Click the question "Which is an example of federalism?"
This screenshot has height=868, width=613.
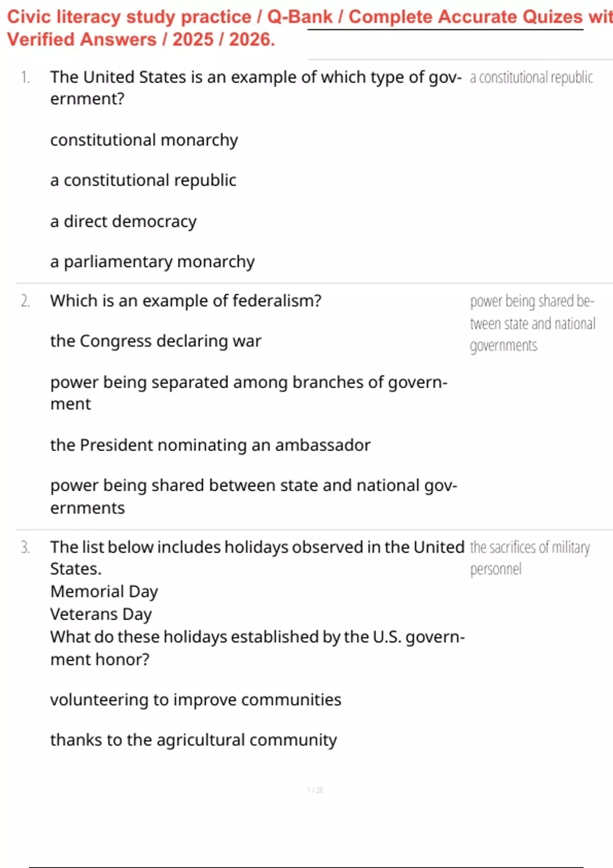[x=186, y=301]
